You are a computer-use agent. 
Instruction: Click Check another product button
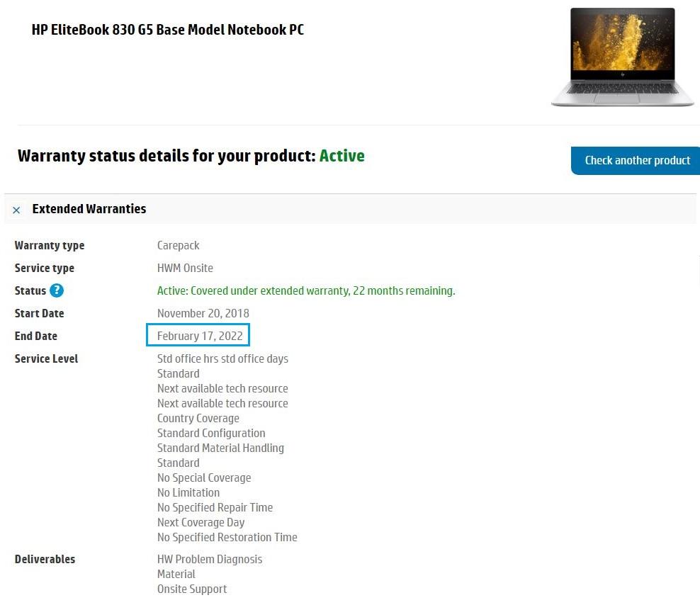tap(636, 160)
